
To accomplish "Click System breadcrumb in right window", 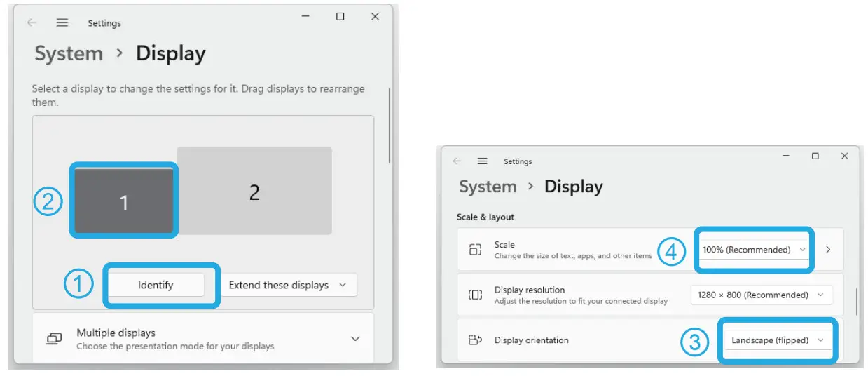I will point(488,187).
